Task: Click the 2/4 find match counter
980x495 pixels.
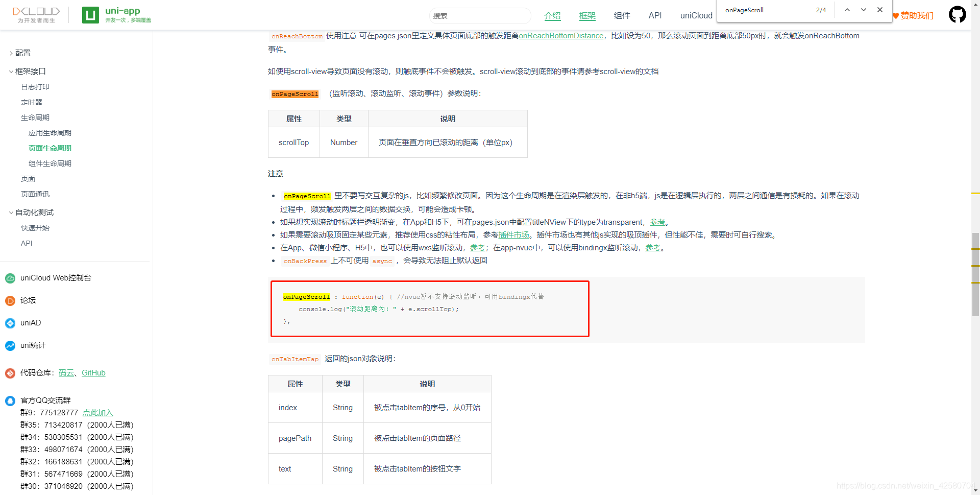Action: tap(821, 10)
